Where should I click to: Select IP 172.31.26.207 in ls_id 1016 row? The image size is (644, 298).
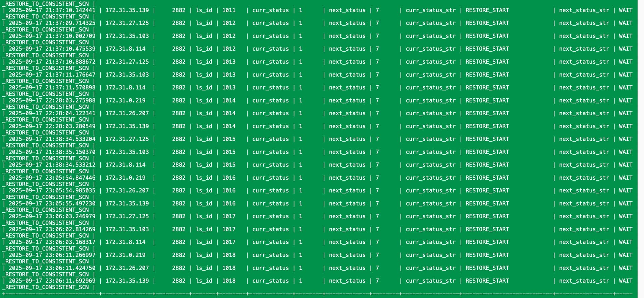[x=127, y=191]
